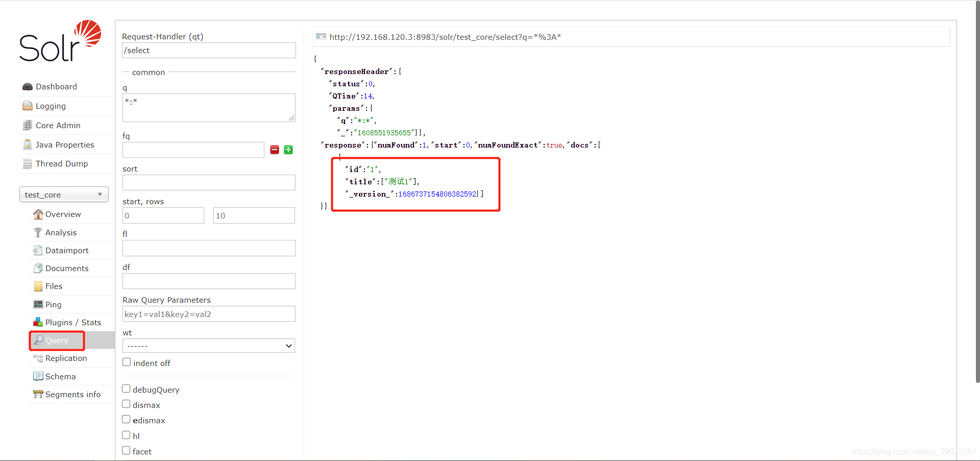Focus the fl field list input
Viewport: 980px width, 461px height.
point(209,248)
